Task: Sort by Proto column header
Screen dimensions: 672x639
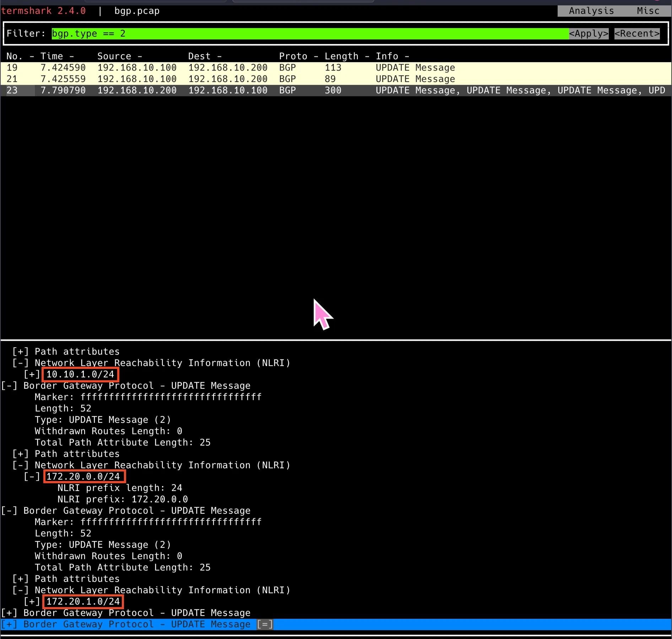Action: pos(293,56)
